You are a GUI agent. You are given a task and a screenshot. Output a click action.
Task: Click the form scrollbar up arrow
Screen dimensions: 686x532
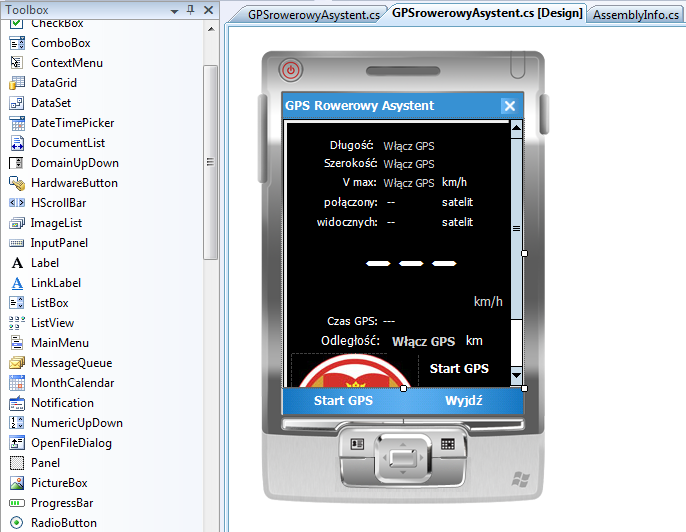tap(516, 128)
